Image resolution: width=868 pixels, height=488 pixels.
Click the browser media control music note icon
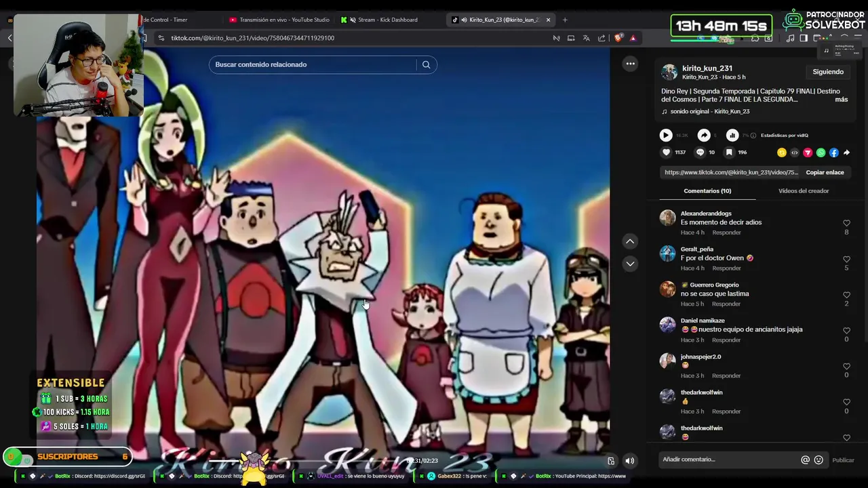coord(790,38)
